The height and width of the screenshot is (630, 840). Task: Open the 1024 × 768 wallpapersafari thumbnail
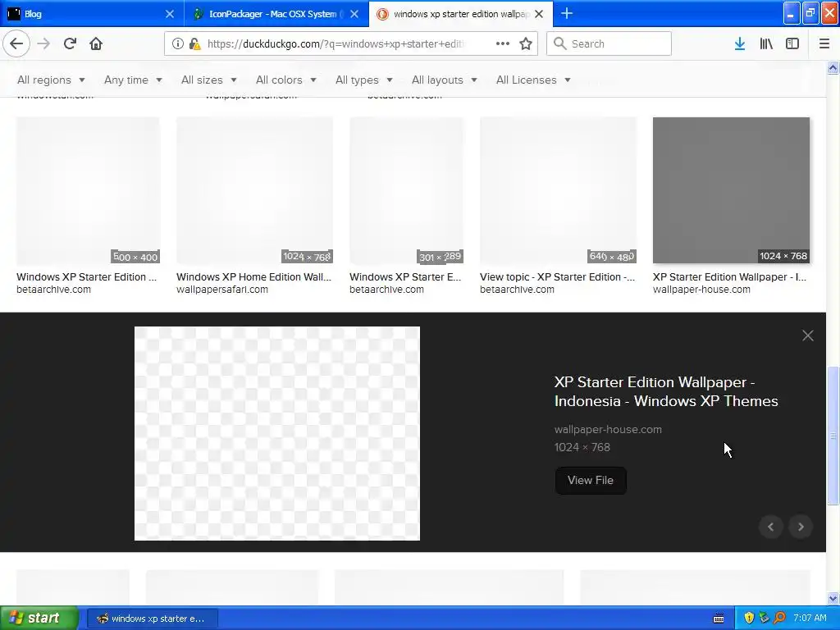[254, 190]
